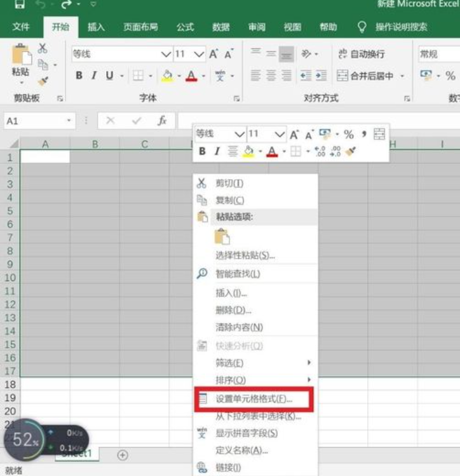Choose 选择性粘贴(S) in context menu
Viewport: 460px width, 476px height.
[255, 255]
